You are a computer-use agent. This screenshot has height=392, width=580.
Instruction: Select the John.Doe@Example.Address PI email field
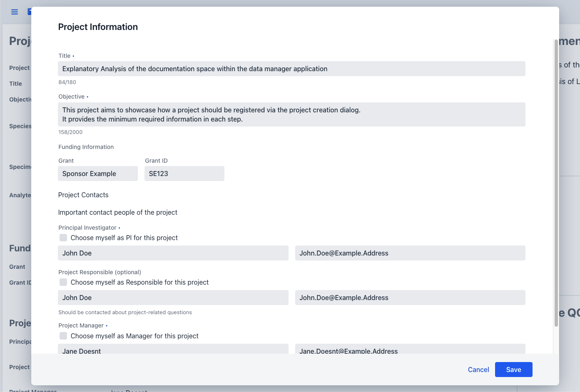410,253
